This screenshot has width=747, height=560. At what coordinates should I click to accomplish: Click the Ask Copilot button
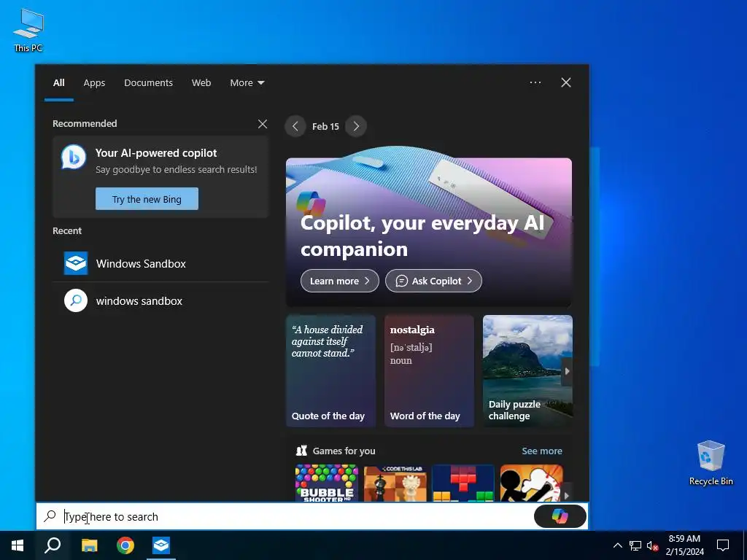click(433, 281)
